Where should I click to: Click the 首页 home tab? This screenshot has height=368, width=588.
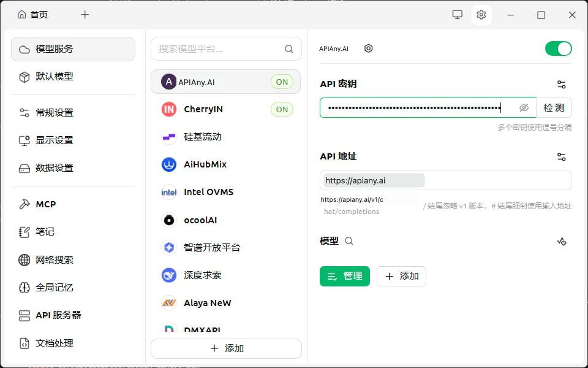tap(33, 15)
